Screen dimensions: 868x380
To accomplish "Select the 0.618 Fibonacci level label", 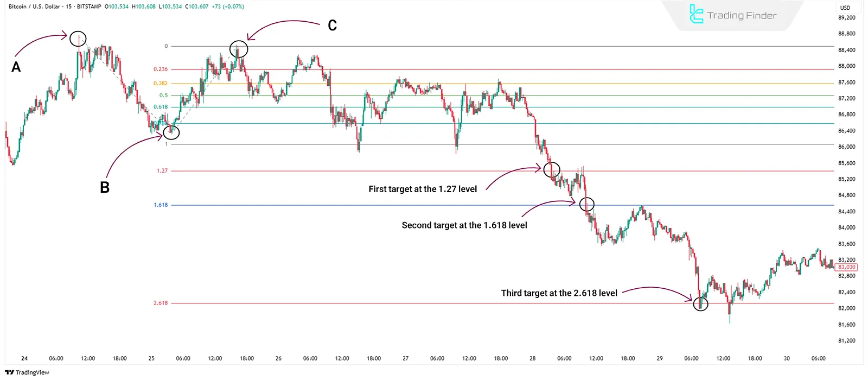I will 161,107.
